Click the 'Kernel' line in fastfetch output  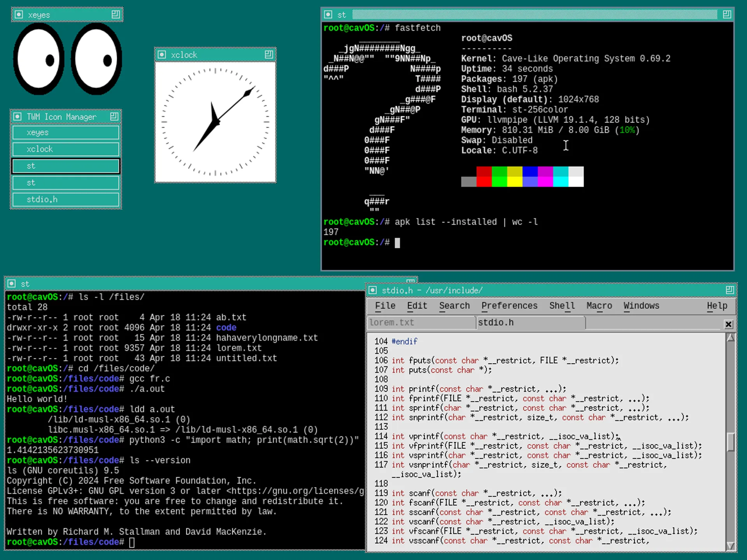pyautogui.click(x=566, y=59)
